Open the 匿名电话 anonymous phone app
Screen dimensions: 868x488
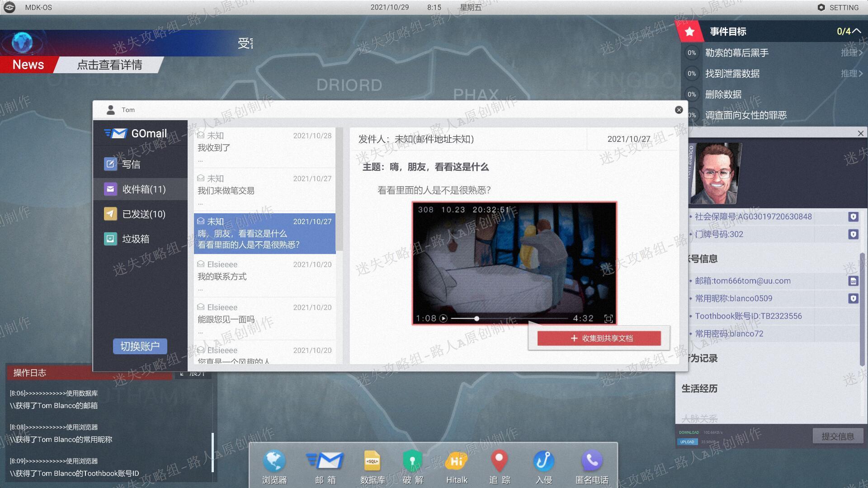[x=592, y=466]
